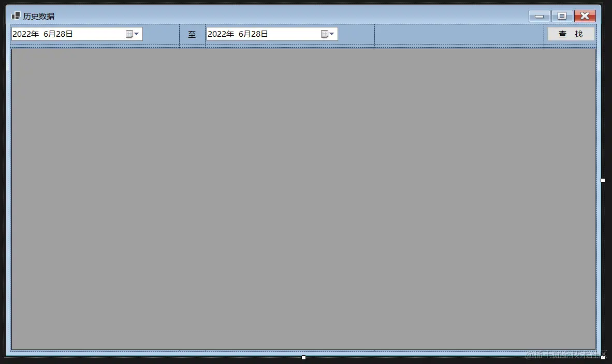The width and height of the screenshot is (612, 364).
Task: Minimize the 历史数据 window
Action: 539,16
